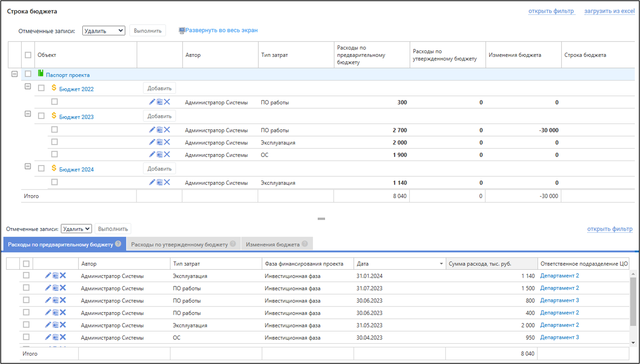Open the Изменения бюджета tab
Image resolution: width=640 pixels, height=364 pixels.
click(273, 244)
